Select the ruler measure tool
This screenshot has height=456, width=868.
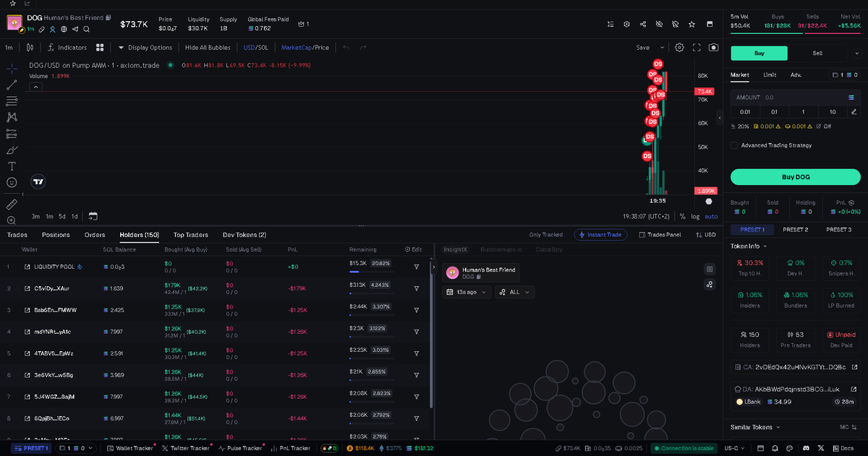(x=12, y=205)
